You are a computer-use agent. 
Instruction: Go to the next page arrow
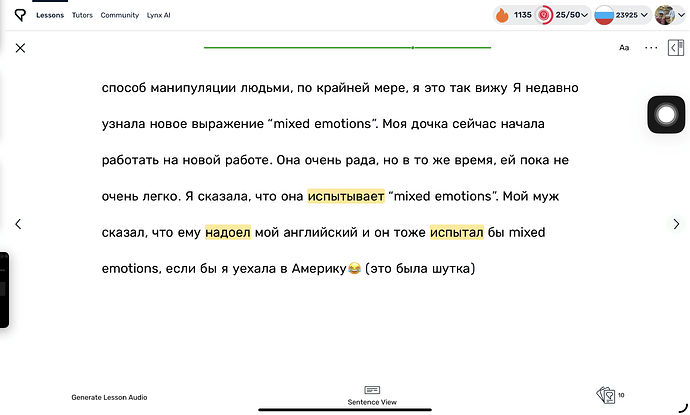[675, 224]
